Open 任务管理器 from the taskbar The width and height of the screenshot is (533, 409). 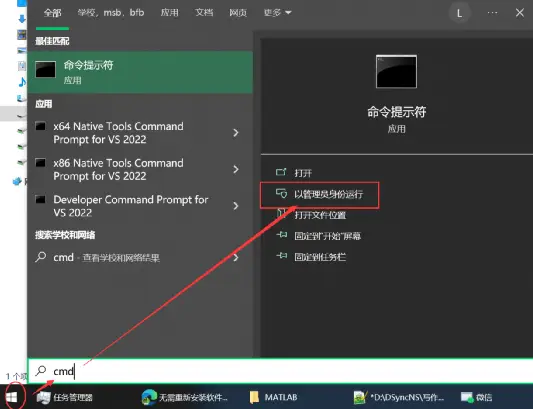point(65,397)
